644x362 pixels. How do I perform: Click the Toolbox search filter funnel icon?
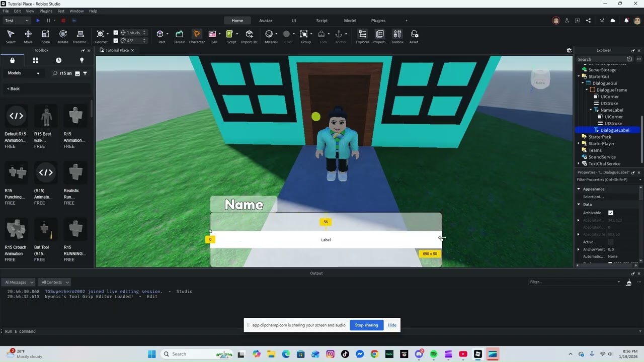(85, 73)
